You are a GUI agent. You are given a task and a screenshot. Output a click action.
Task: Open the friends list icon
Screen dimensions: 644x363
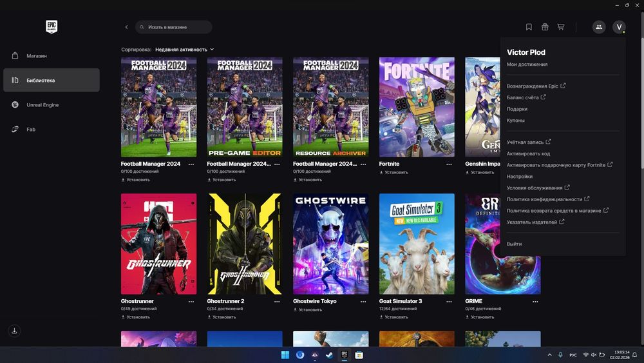click(x=599, y=27)
